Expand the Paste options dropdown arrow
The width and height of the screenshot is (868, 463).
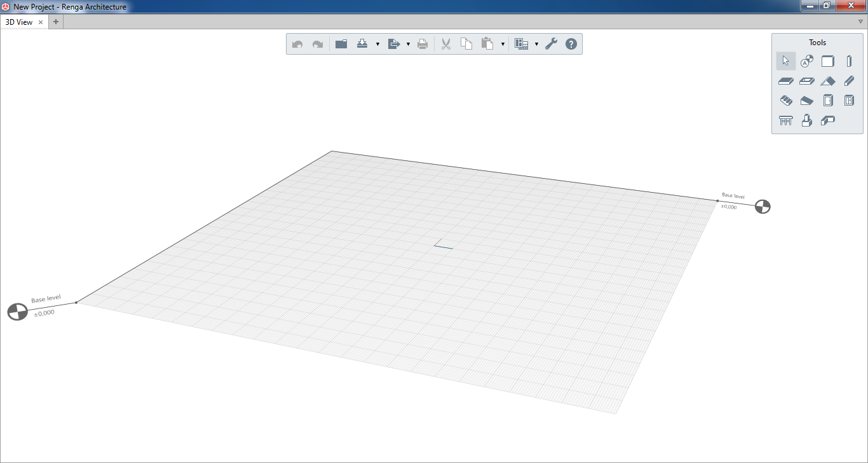coord(503,45)
